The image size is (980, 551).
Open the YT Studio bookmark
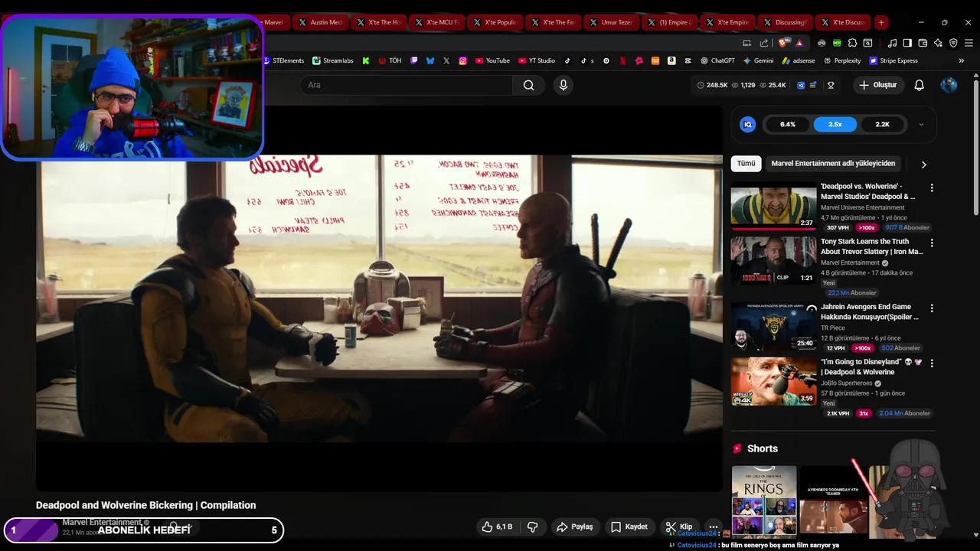pyautogui.click(x=536, y=60)
